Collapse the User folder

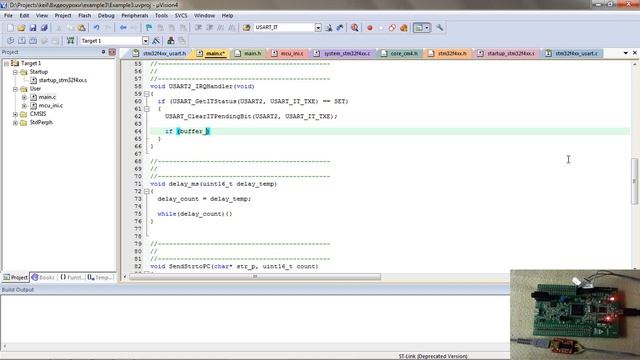click(15, 89)
